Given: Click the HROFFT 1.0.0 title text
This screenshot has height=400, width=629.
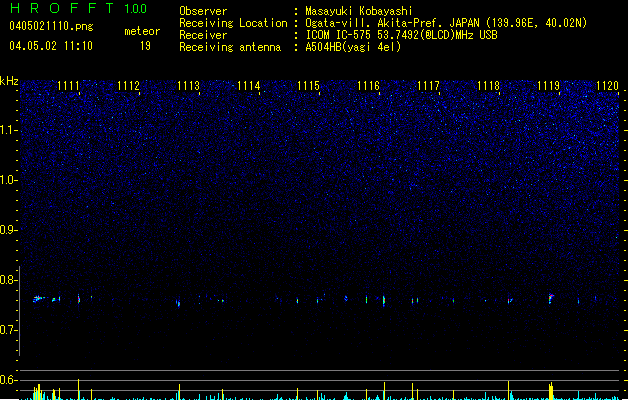Looking at the screenshot, I should tap(78, 8).
